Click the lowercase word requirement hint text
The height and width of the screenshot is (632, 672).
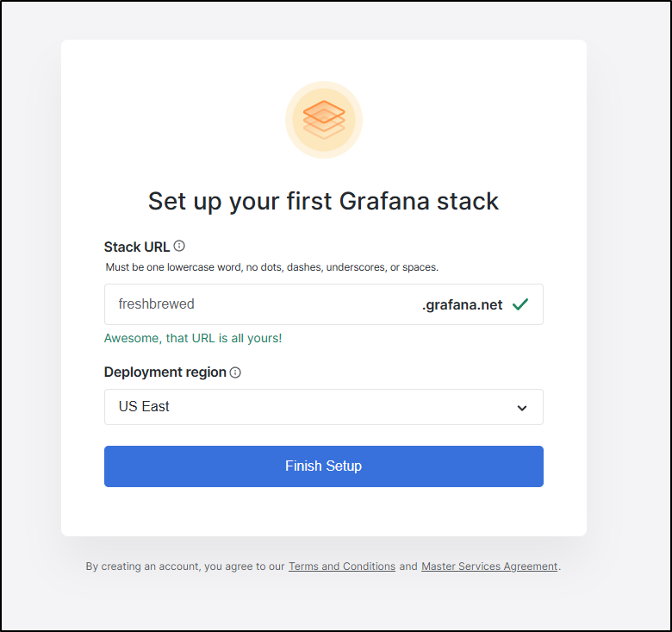coord(271,267)
